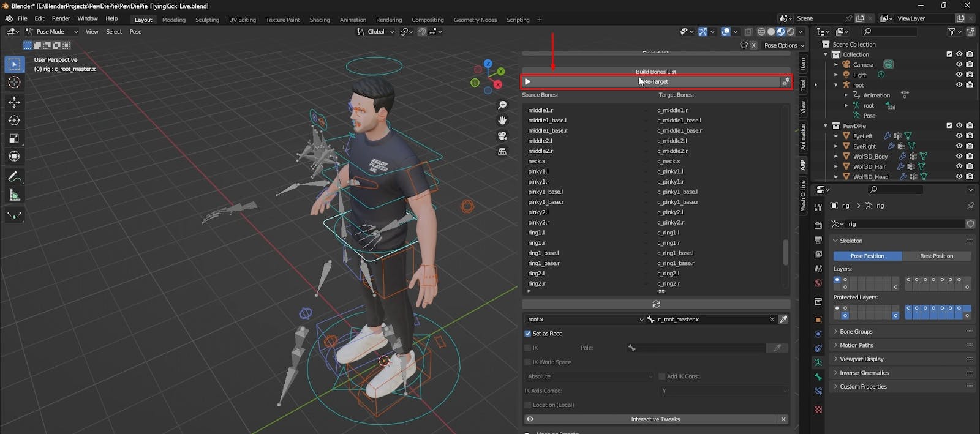Open the Pose Mode dropdown
Image resolution: width=980 pixels, height=434 pixels.
(51, 32)
